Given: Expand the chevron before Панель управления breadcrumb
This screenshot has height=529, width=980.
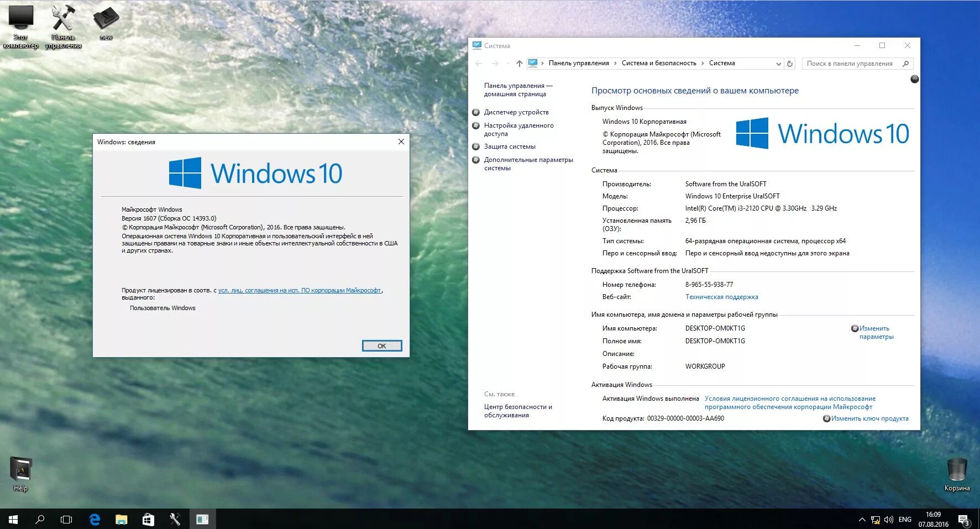Looking at the screenshot, I should tap(542, 64).
